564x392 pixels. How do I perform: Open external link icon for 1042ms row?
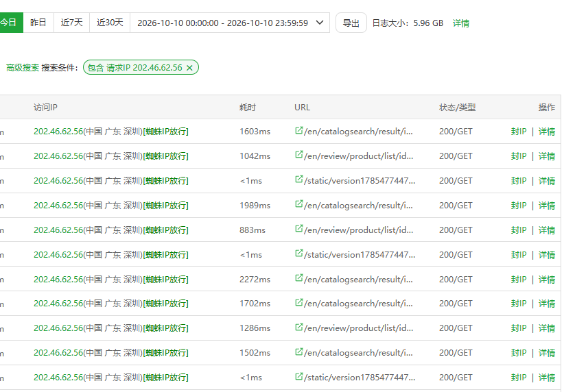click(x=298, y=155)
